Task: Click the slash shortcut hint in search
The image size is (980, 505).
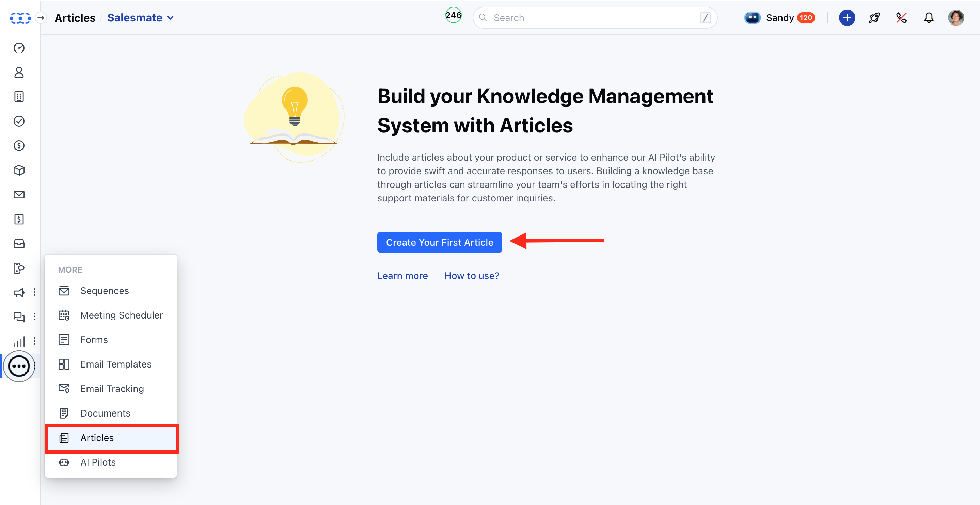Action: click(x=705, y=17)
